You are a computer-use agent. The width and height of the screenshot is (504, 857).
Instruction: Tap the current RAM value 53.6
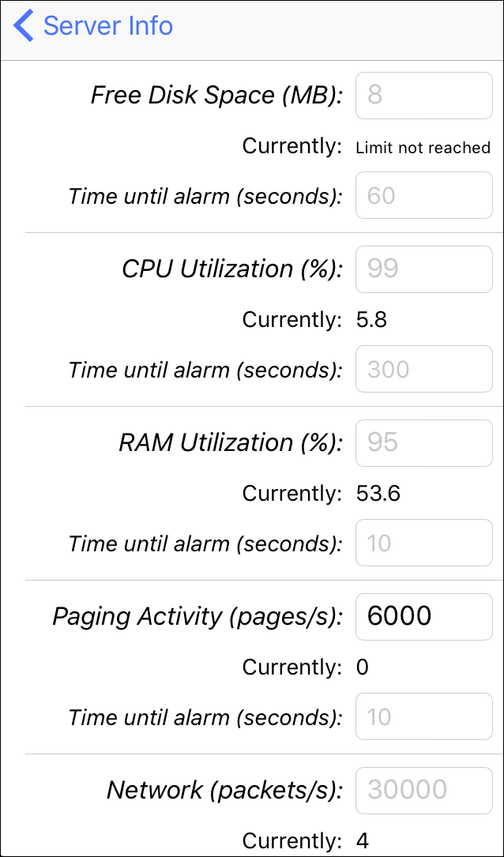pos(378,494)
